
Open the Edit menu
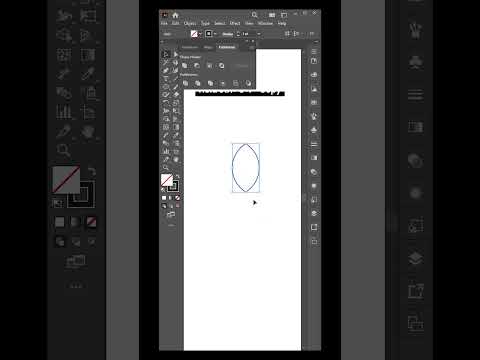click(176, 23)
